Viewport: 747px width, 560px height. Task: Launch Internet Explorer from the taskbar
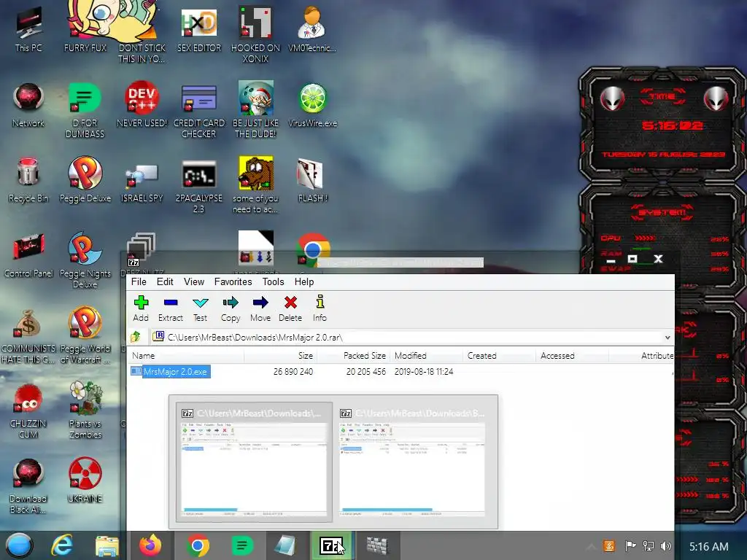[62, 545]
